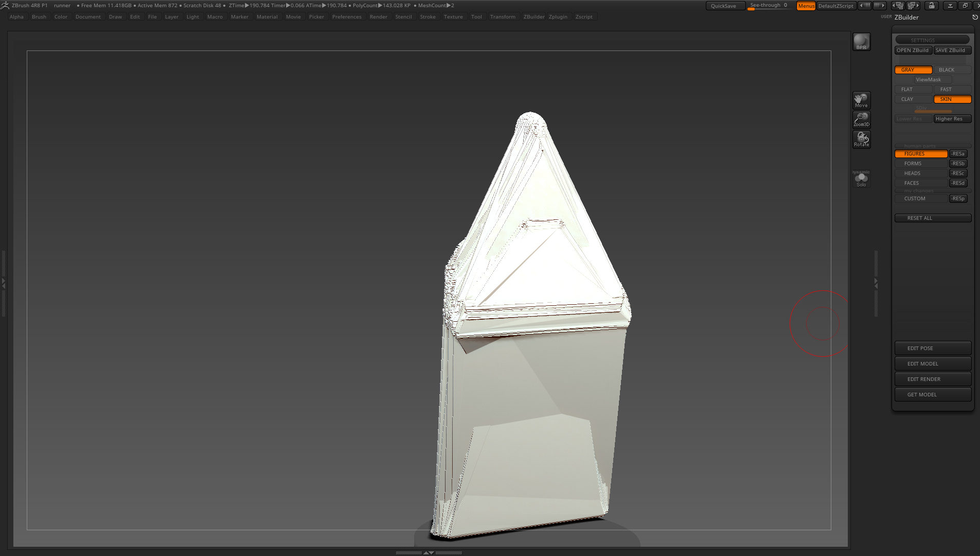Click the Zoom3D icon
Image resolution: width=980 pixels, height=556 pixels.
point(861,119)
